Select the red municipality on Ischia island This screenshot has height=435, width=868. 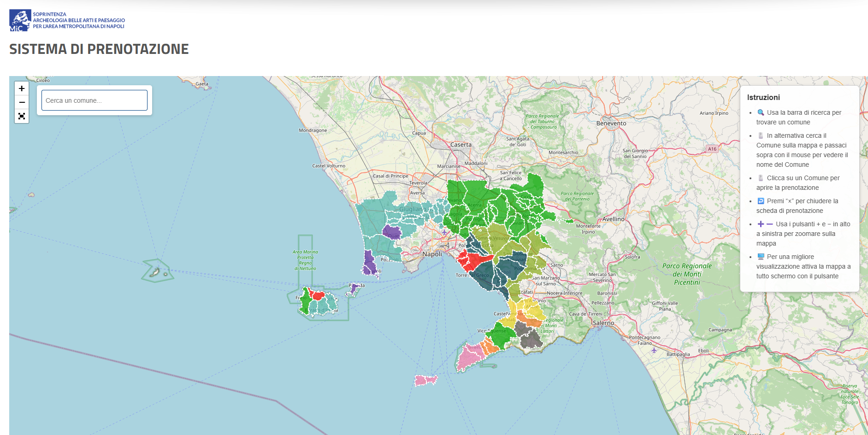pyautogui.click(x=317, y=294)
